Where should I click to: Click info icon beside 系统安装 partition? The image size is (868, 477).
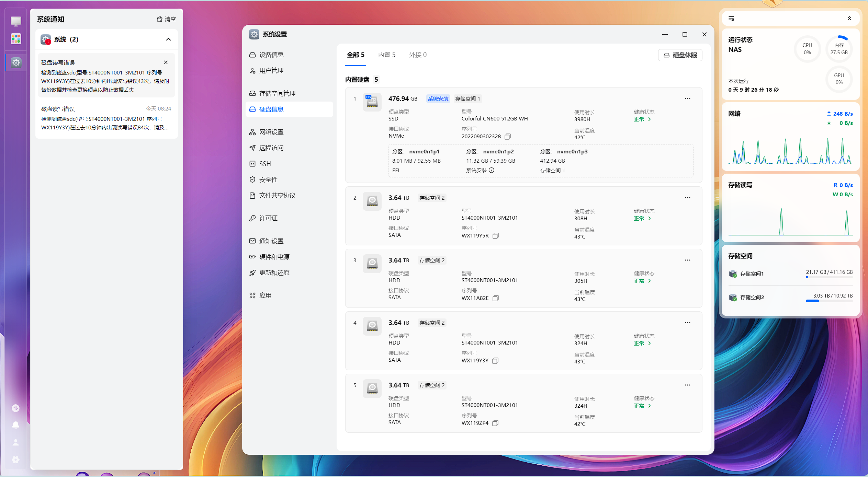[x=492, y=170]
